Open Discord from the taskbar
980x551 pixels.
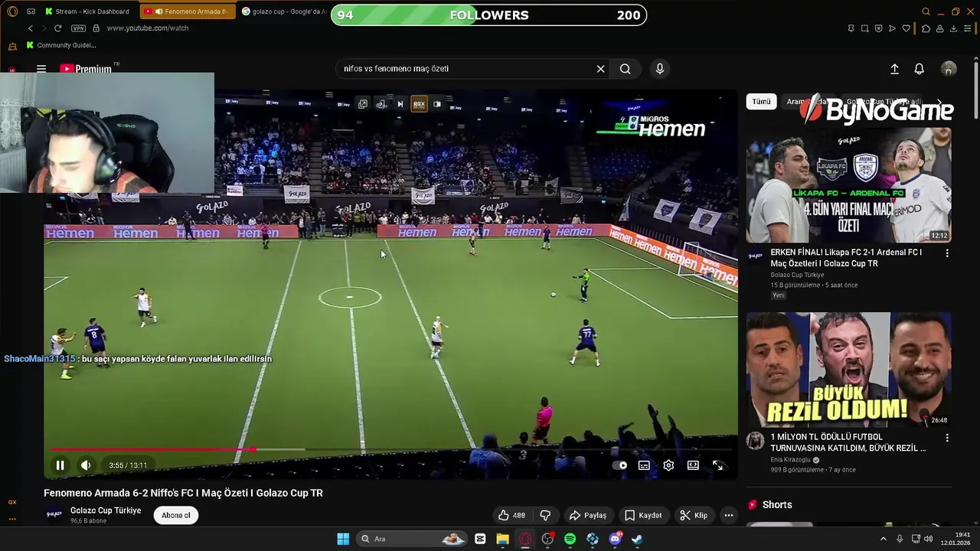(x=615, y=539)
